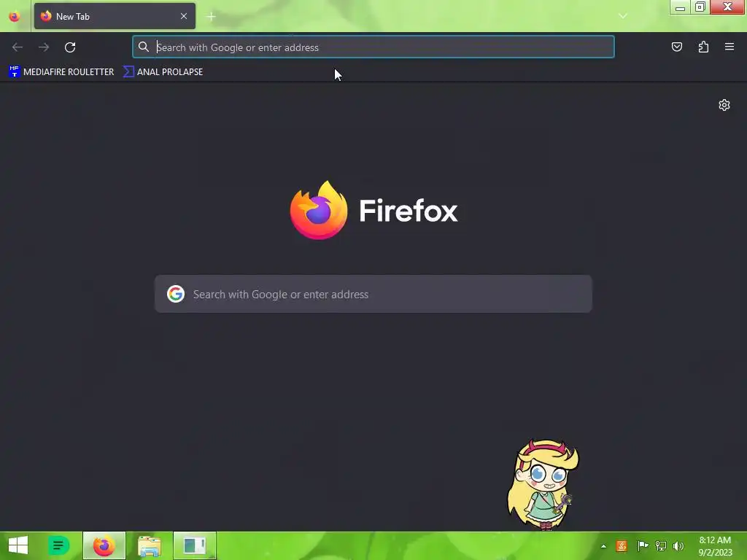This screenshot has width=747, height=560.
Task: Click the magnifier icon in address bar
Action: tap(144, 47)
